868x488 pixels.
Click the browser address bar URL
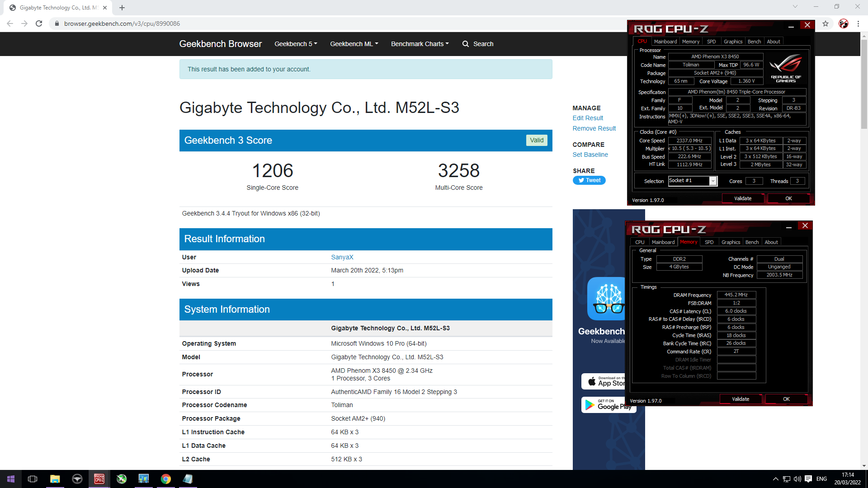[x=122, y=23]
